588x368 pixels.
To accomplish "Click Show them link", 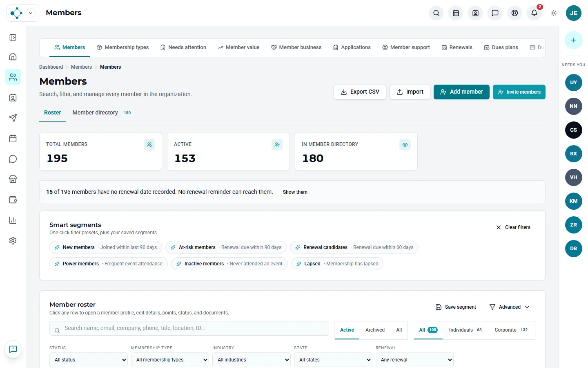I will (x=295, y=192).
